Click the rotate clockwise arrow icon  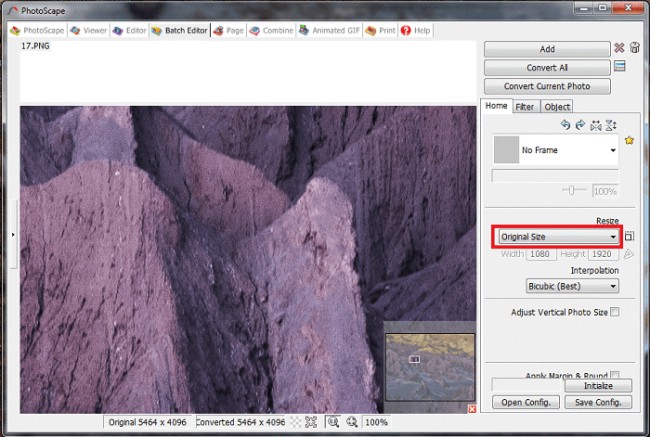point(580,125)
